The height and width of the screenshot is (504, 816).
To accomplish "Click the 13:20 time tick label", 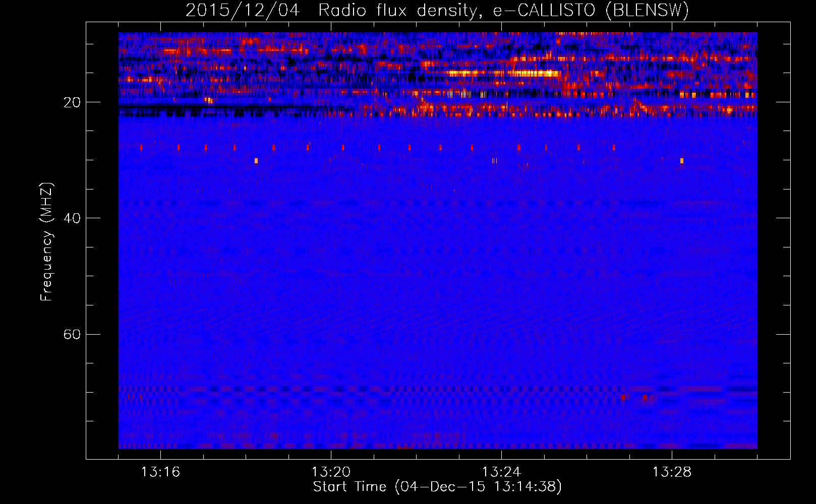I will (331, 472).
